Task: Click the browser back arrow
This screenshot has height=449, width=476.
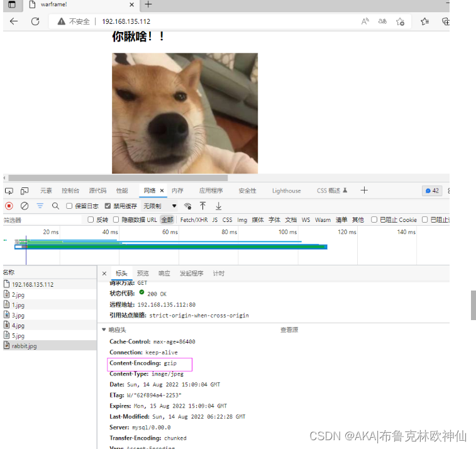Action: 14,21
